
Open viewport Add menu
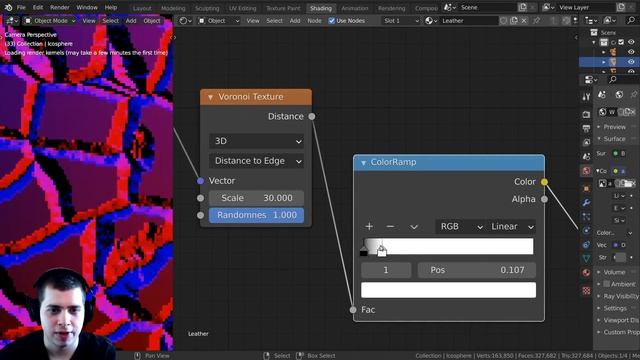tap(131, 20)
